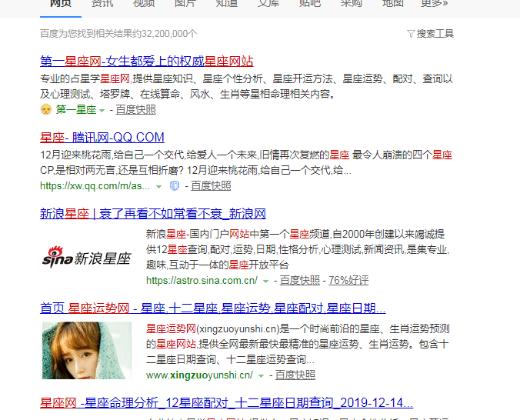
Task: Click the sina 新浪星座 logo thumbnail
Action: pyautogui.click(x=87, y=257)
